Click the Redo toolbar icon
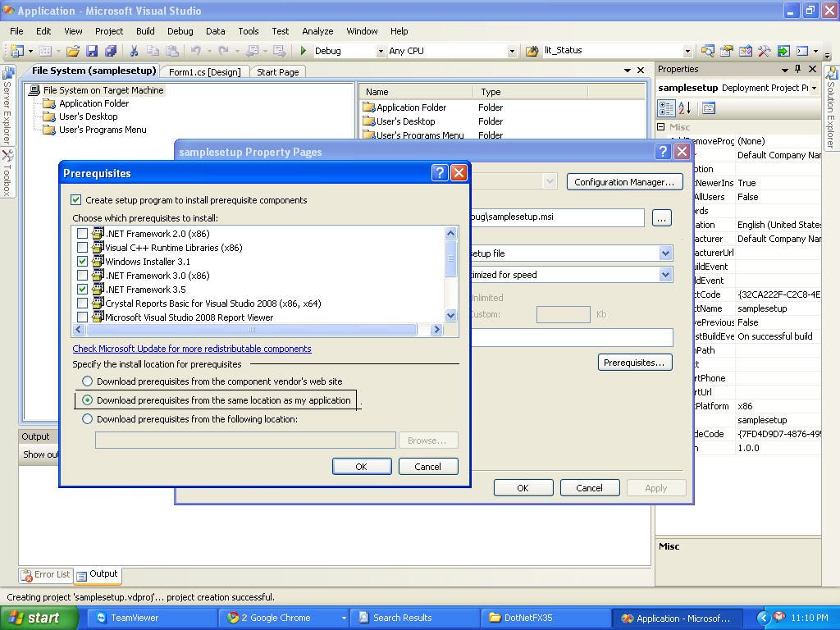Viewport: 840px width, 630px height. [223, 51]
